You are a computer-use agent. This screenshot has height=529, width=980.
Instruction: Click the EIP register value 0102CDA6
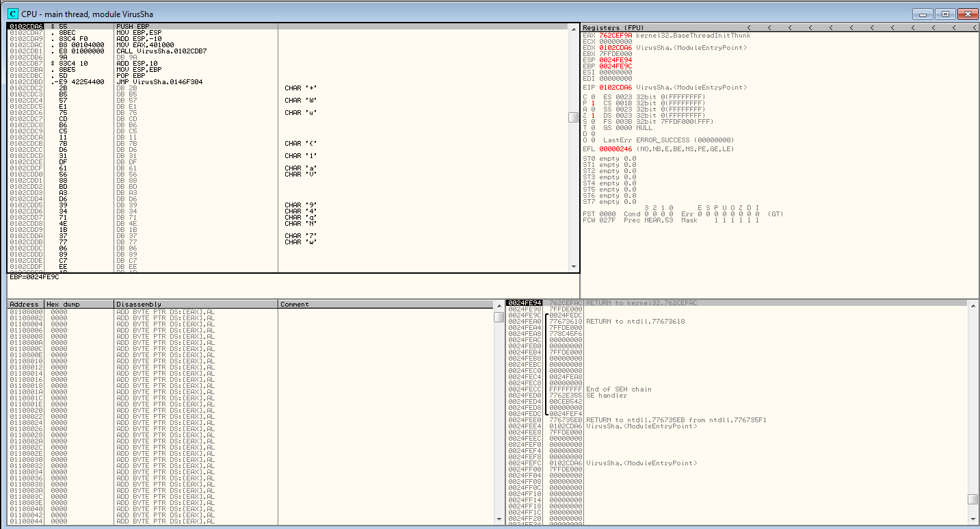tap(615, 88)
